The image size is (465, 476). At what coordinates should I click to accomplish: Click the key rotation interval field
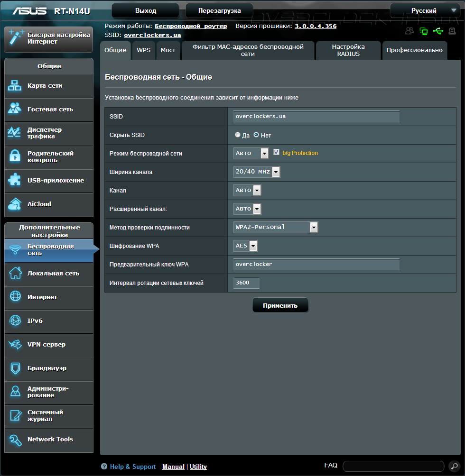click(x=246, y=283)
